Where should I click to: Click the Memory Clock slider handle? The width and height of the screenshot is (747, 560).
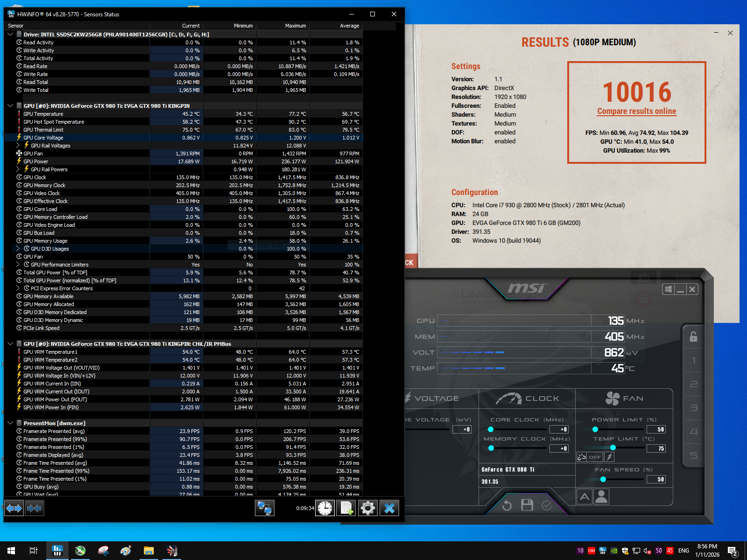pos(491,448)
